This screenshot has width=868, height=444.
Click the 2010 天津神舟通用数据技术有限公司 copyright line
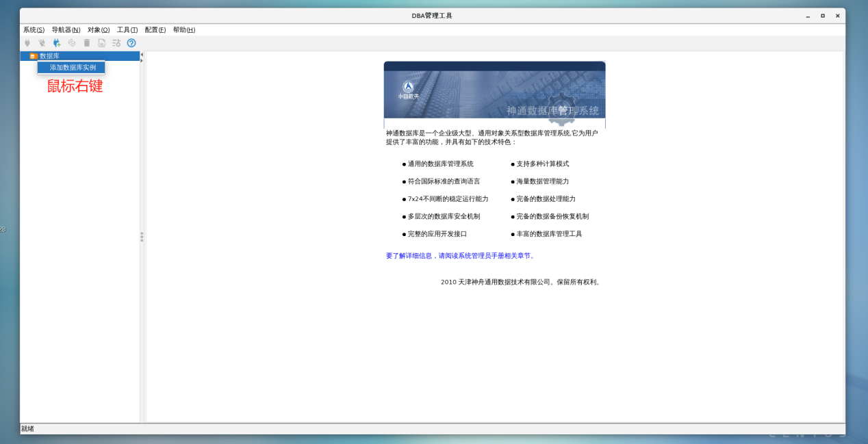[521, 282]
